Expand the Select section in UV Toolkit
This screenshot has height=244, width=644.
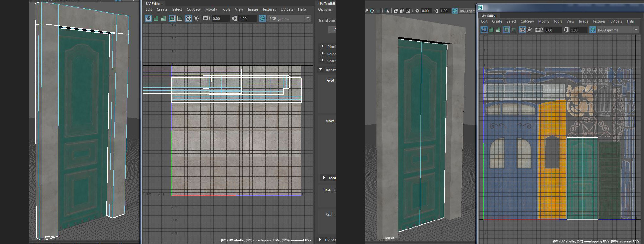[323, 53]
